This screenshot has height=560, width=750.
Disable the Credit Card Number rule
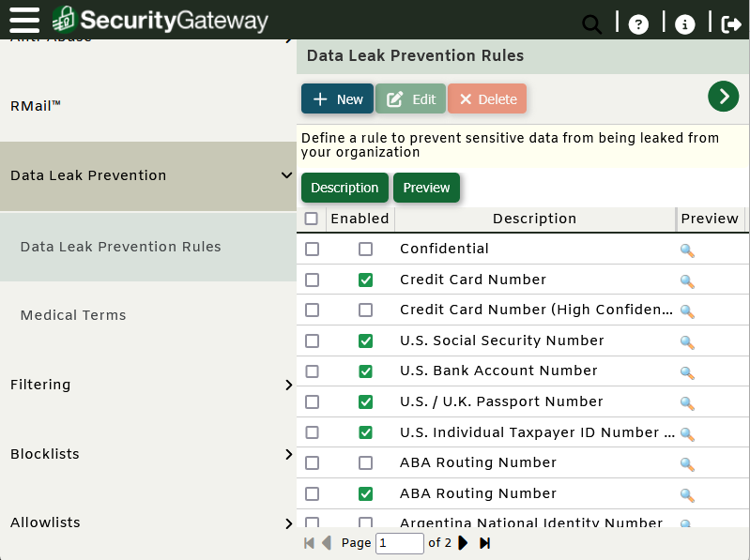coord(365,280)
